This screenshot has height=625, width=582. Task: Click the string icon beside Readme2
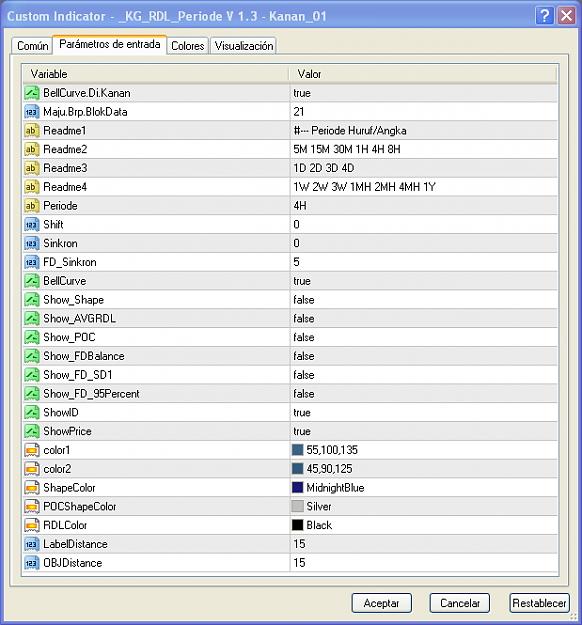tap(31, 149)
